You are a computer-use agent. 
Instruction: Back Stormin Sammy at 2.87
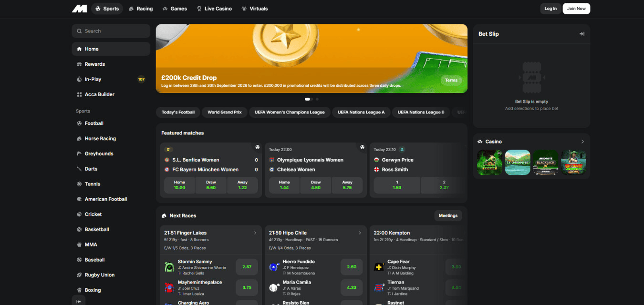pos(247,267)
